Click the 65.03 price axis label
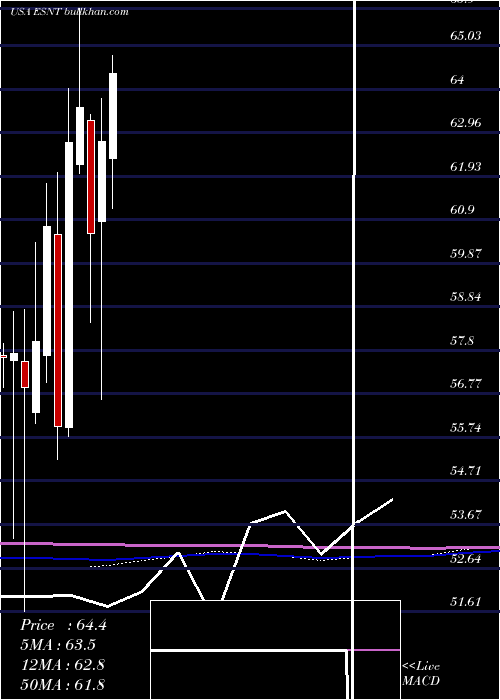The width and height of the screenshot is (500, 700). (x=466, y=36)
